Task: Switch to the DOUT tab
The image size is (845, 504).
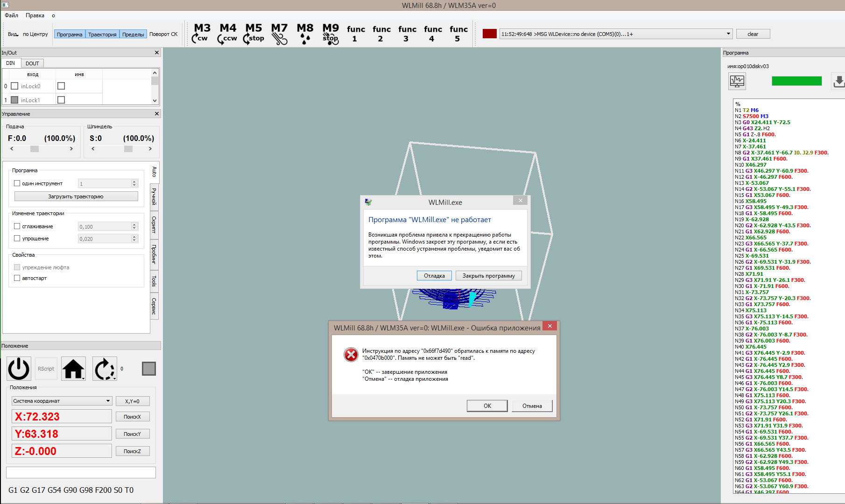Action: pos(32,63)
